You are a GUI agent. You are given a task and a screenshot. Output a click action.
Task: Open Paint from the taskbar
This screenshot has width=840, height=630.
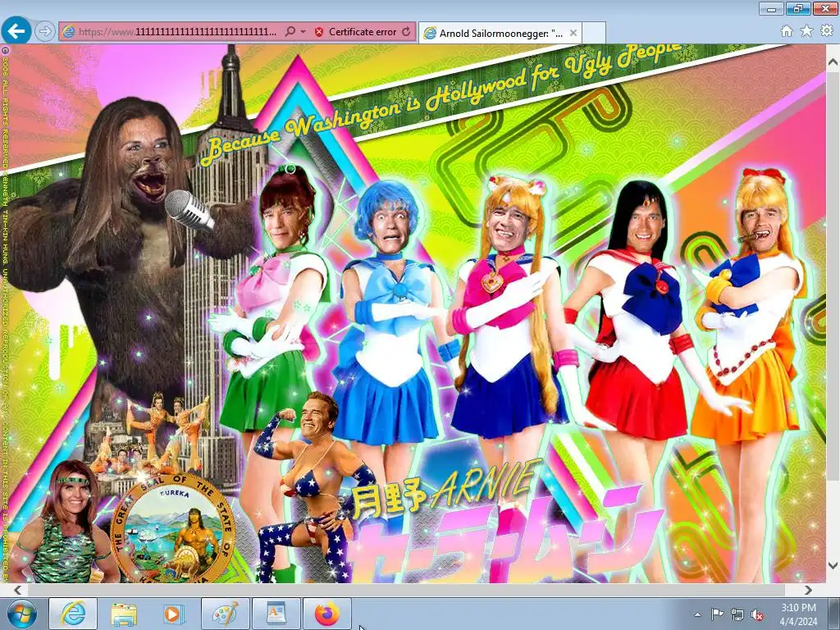point(225,614)
